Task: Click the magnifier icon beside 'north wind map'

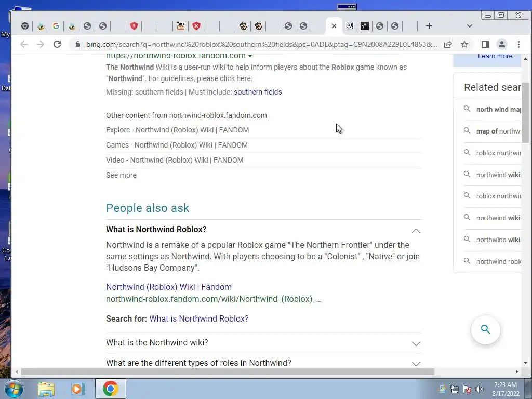Action: (467, 109)
